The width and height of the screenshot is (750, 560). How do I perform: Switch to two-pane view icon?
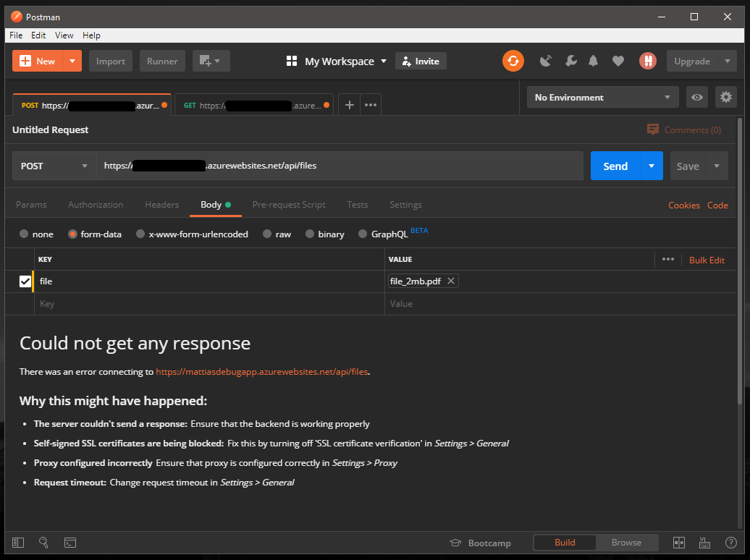679,543
